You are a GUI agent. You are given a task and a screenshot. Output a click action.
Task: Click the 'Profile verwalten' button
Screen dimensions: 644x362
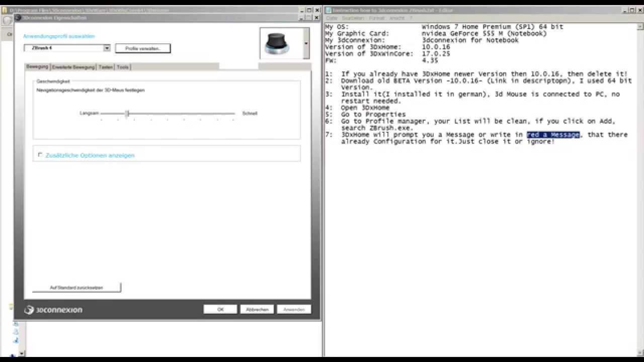point(143,48)
